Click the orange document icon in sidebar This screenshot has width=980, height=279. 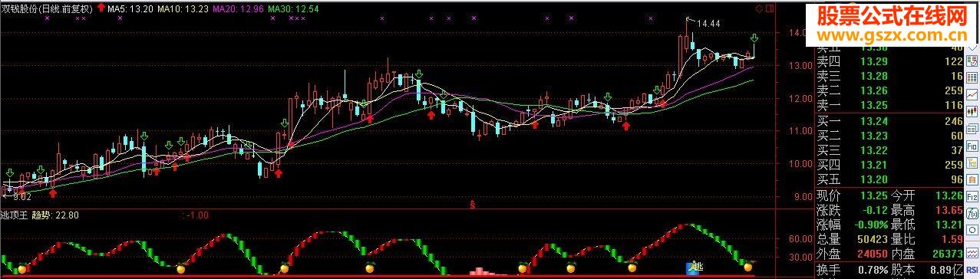point(972,179)
